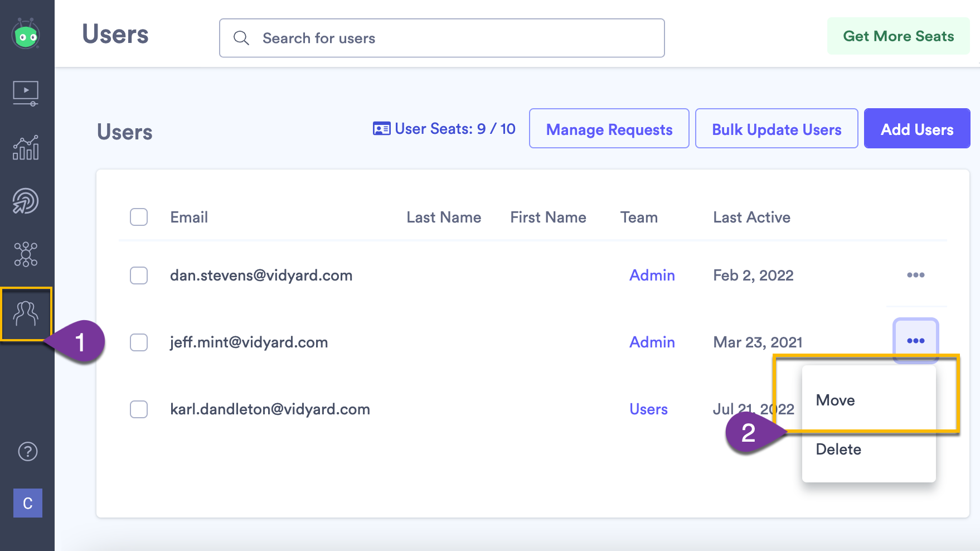Sort by the Email column header
The height and width of the screenshot is (551, 980).
click(189, 217)
